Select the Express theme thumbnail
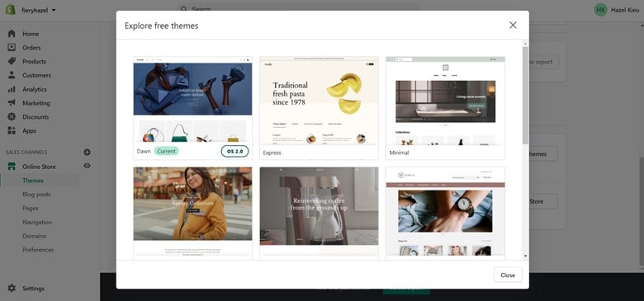This screenshot has width=644, height=301. [320, 101]
